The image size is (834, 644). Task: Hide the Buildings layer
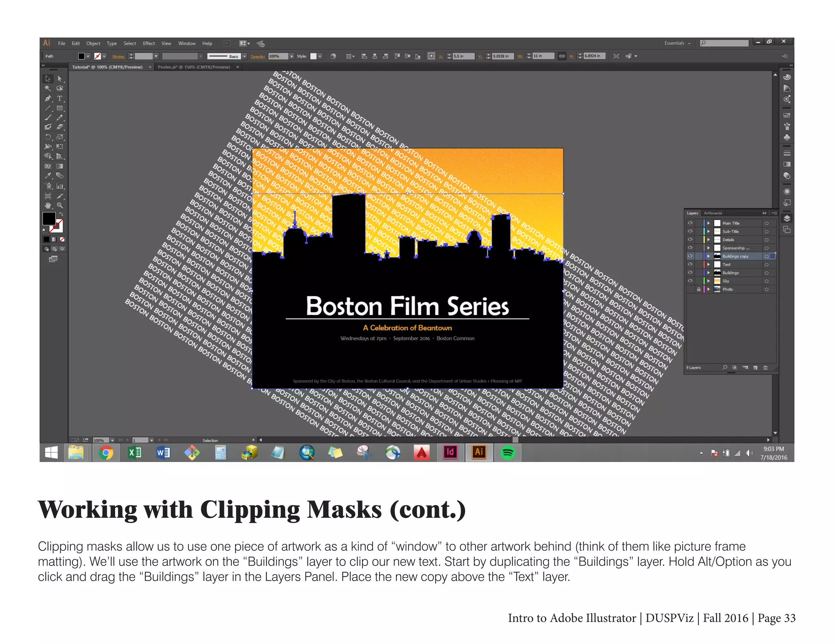coord(690,273)
